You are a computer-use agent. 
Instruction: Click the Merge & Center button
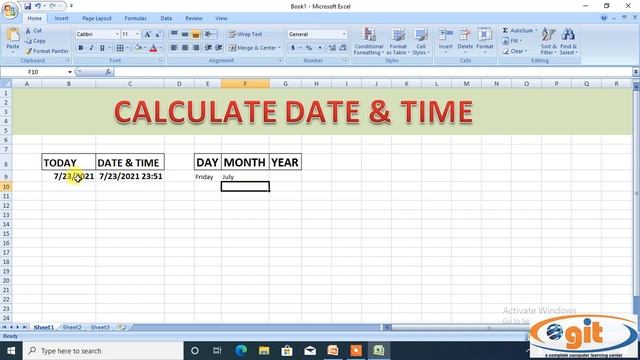click(x=252, y=48)
